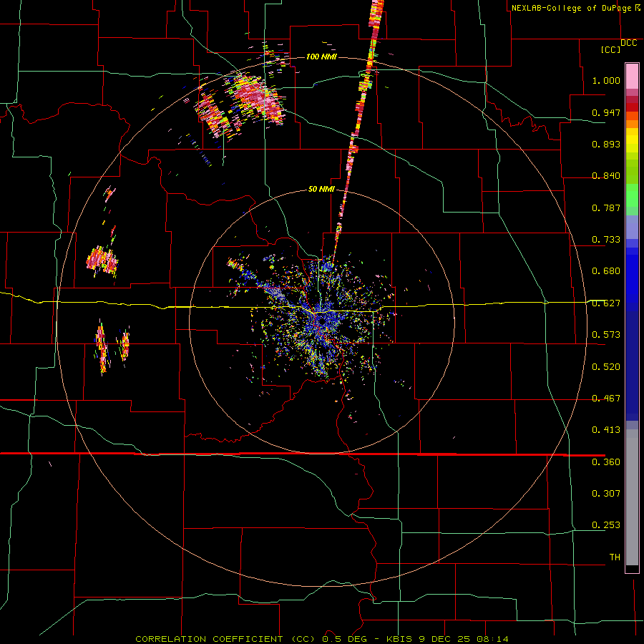Click the pink echo blob west of the radar
Viewport: 644px width, 644px height.
pyautogui.click(x=102, y=260)
